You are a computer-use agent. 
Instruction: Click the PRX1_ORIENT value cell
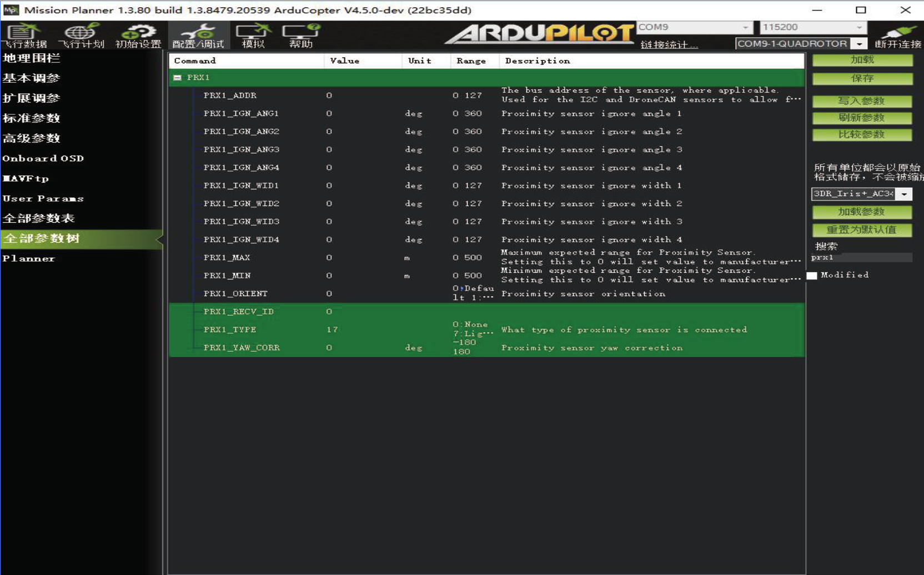click(329, 293)
